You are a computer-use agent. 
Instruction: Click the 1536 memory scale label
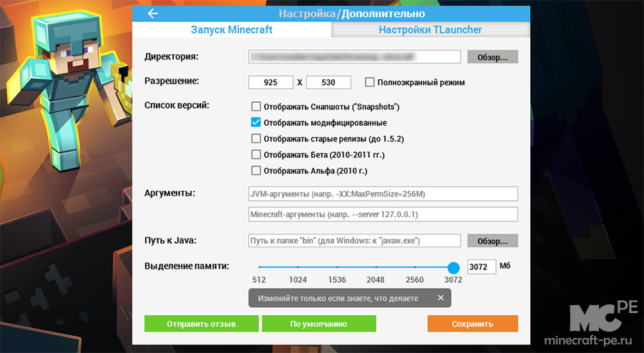coord(337,279)
